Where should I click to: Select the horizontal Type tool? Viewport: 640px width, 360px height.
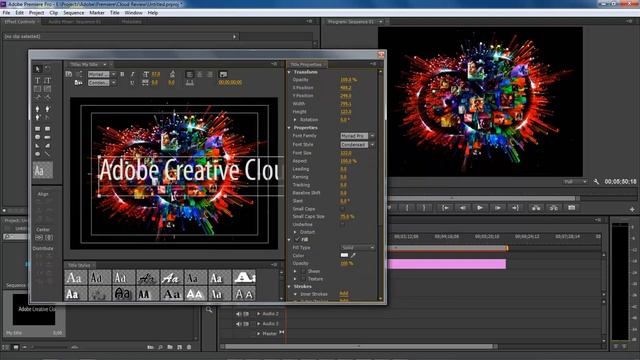37,80
